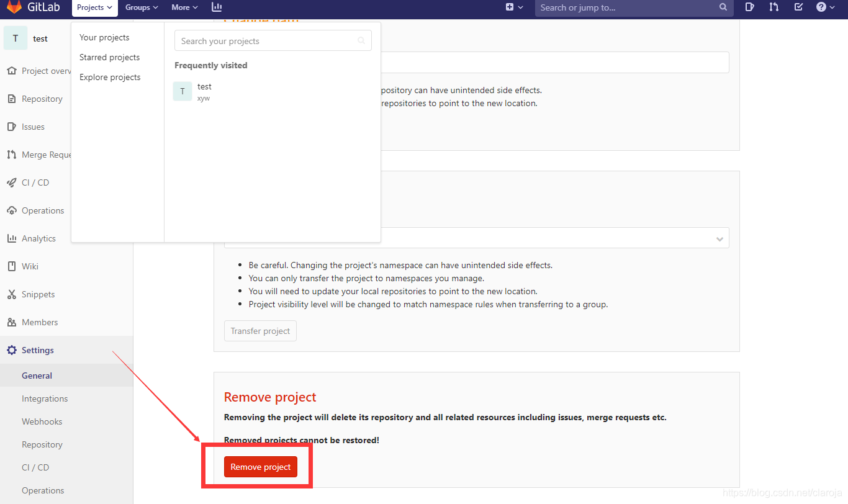
Task: Open Webhooks under Settings
Action: point(42,421)
